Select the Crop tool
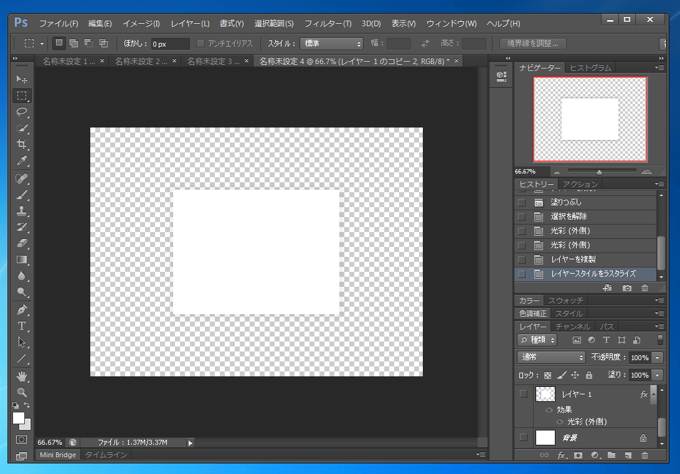Image resolution: width=680 pixels, height=474 pixels. 21,144
